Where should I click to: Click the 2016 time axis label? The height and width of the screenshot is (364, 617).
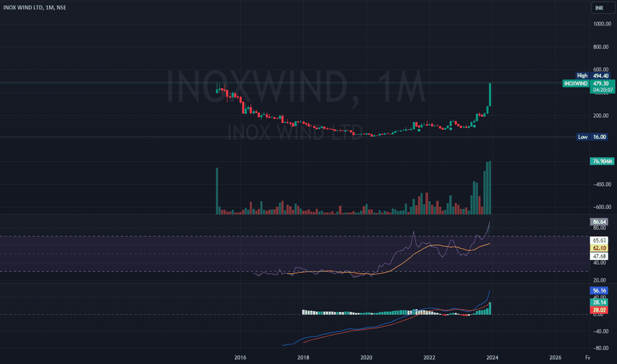(240, 357)
